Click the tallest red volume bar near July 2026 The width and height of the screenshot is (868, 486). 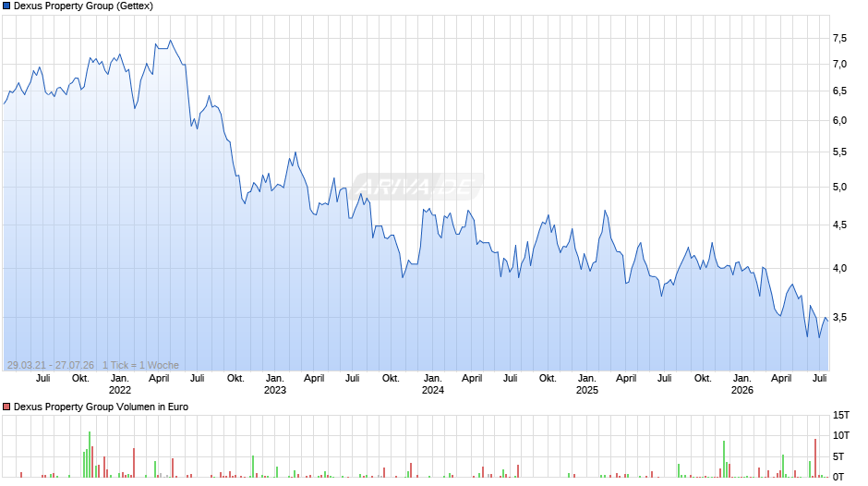point(815,457)
